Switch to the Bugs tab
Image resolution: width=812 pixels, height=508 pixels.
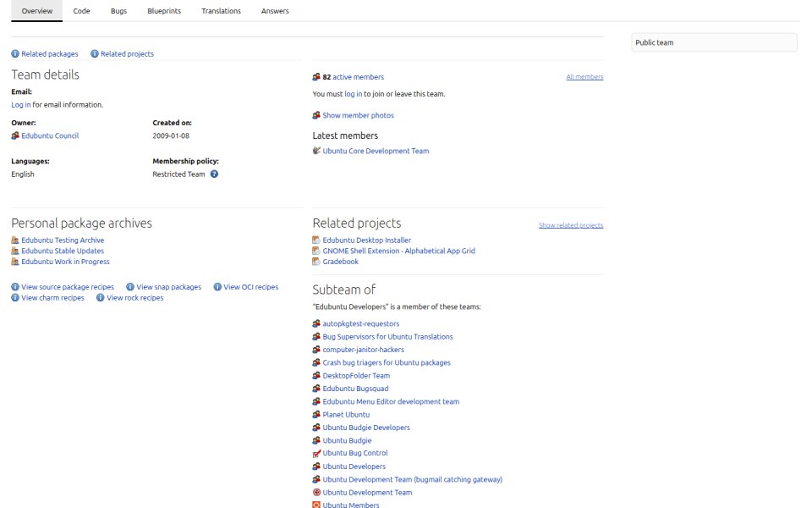point(118,11)
